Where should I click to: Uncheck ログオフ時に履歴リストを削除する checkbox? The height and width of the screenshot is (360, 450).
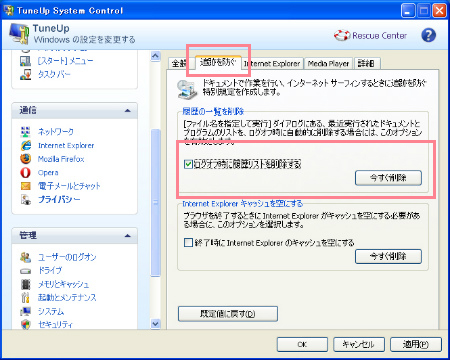[x=188, y=164]
